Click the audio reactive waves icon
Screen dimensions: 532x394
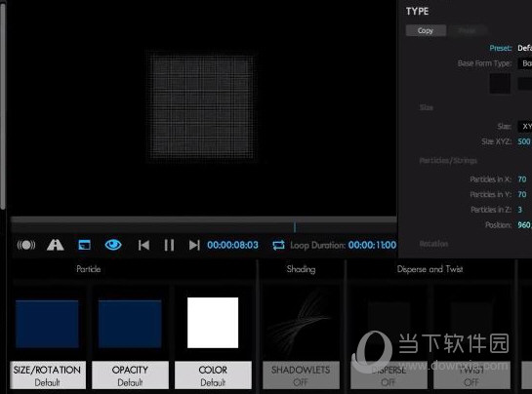click(x=26, y=245)
